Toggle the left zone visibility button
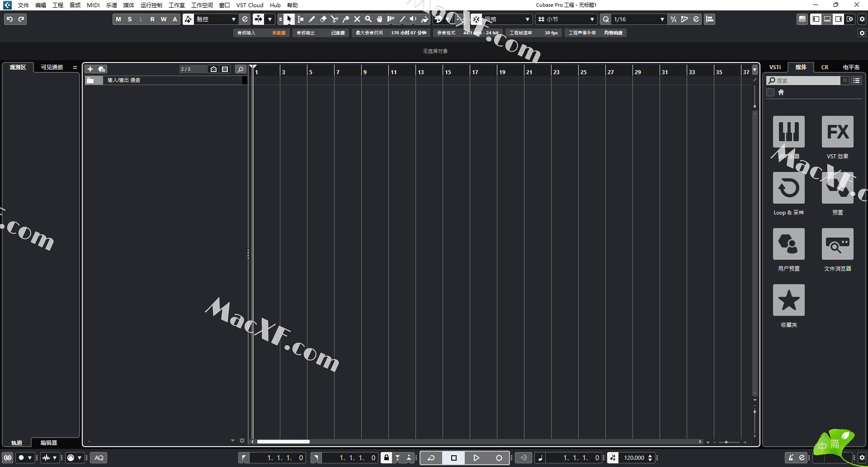Screen dimensions: 868x467 click(816, 19)
